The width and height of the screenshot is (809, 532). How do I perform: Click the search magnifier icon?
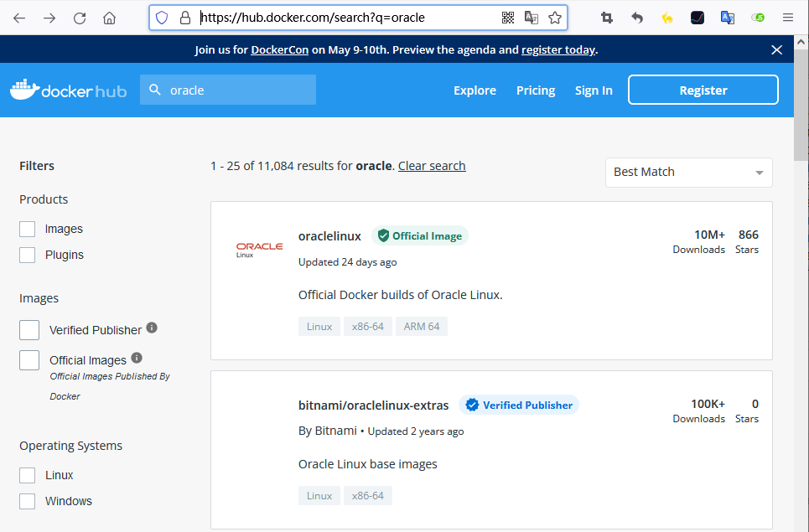click(155, 90)
